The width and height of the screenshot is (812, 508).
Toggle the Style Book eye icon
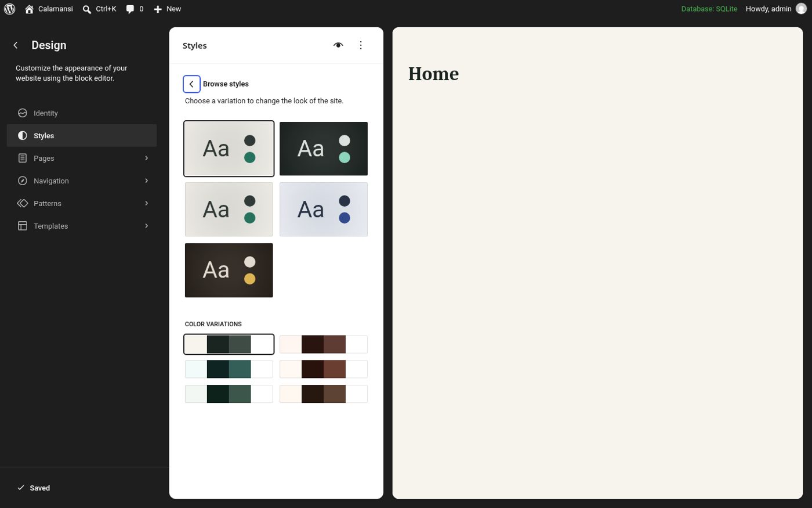coord(338,45)
